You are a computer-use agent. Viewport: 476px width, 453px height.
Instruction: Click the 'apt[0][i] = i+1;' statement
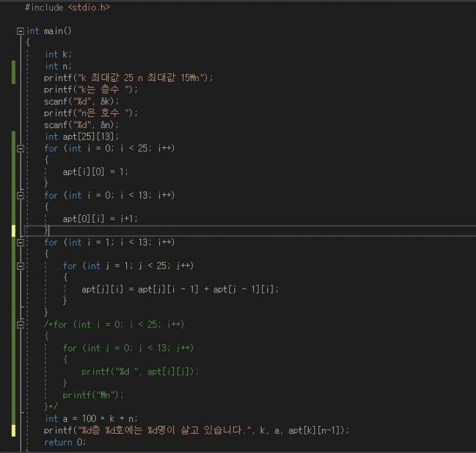pyautogui.click(x=100, y=219)
